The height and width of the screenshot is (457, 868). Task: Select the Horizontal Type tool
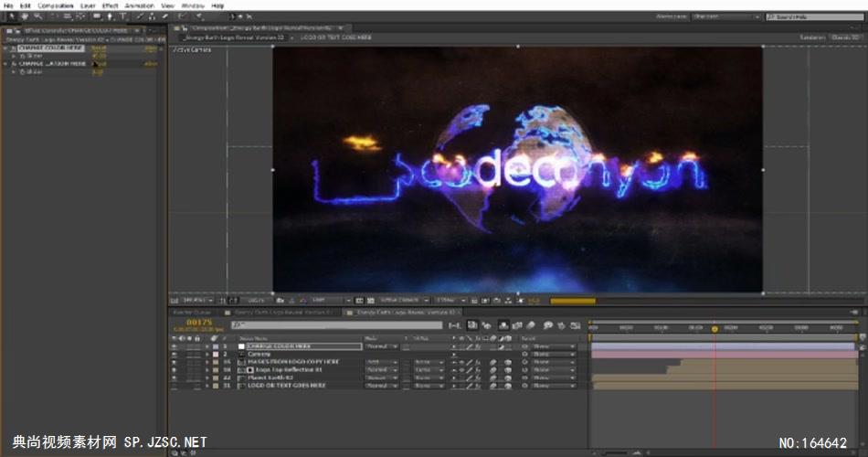123,16
